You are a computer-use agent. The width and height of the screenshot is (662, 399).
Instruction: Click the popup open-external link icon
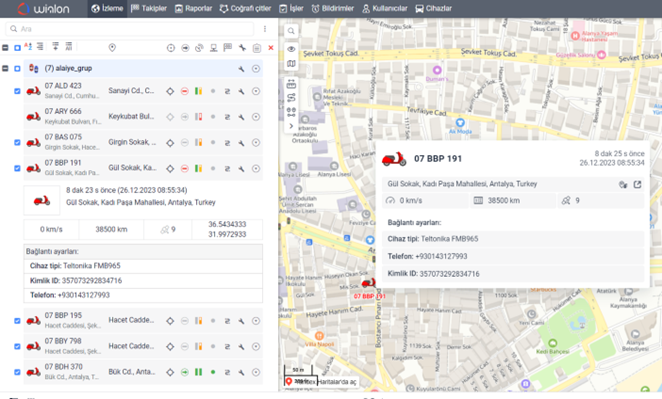click(x=638, y=185)
